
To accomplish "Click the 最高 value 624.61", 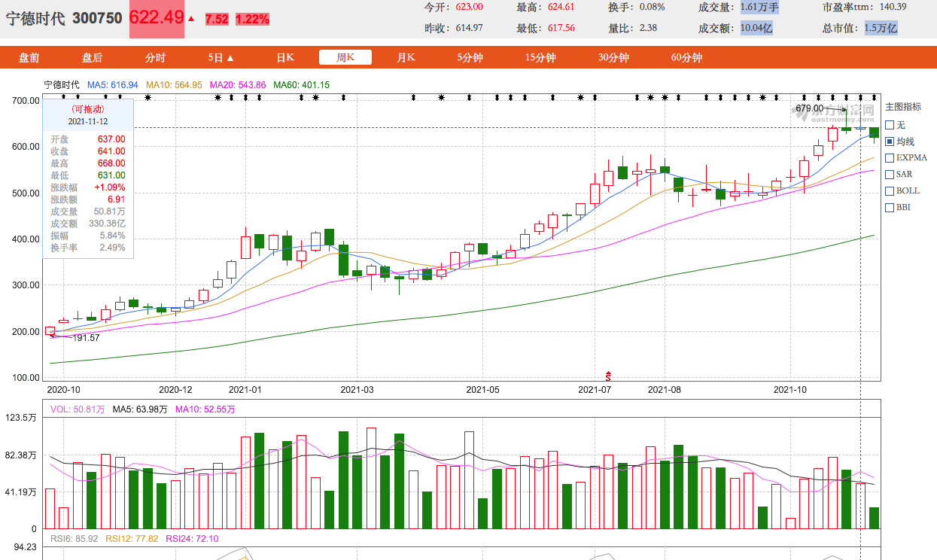I will point(561,8).
